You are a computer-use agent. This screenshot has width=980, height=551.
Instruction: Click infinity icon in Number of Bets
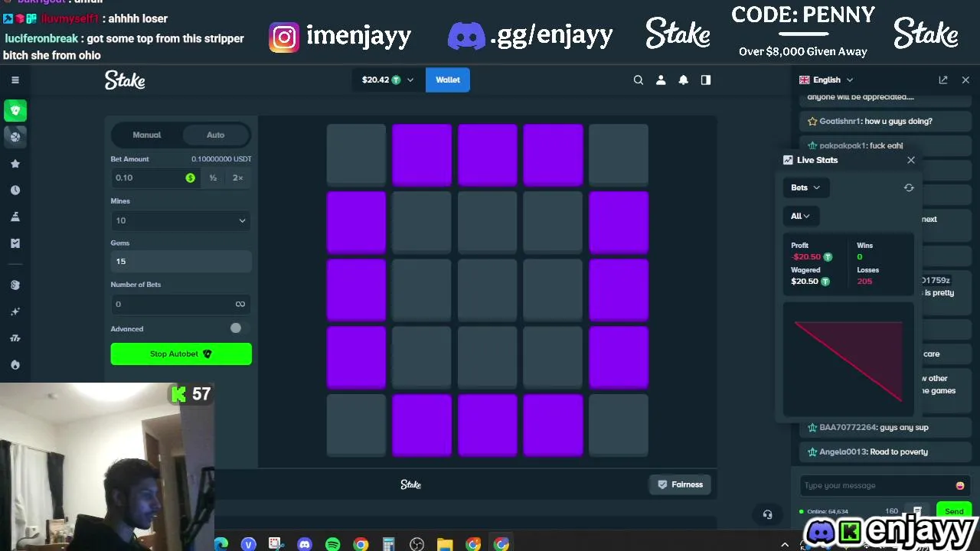point(240,304)
